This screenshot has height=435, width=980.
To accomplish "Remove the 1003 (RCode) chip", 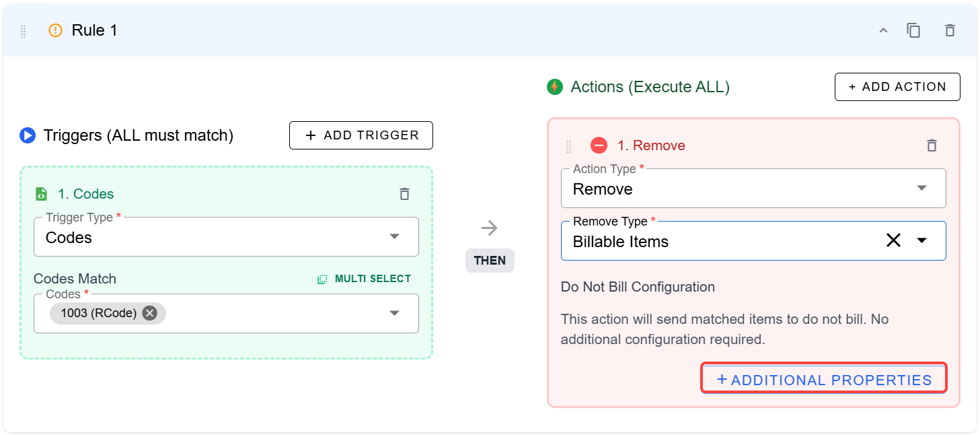I will pos(150,313).
